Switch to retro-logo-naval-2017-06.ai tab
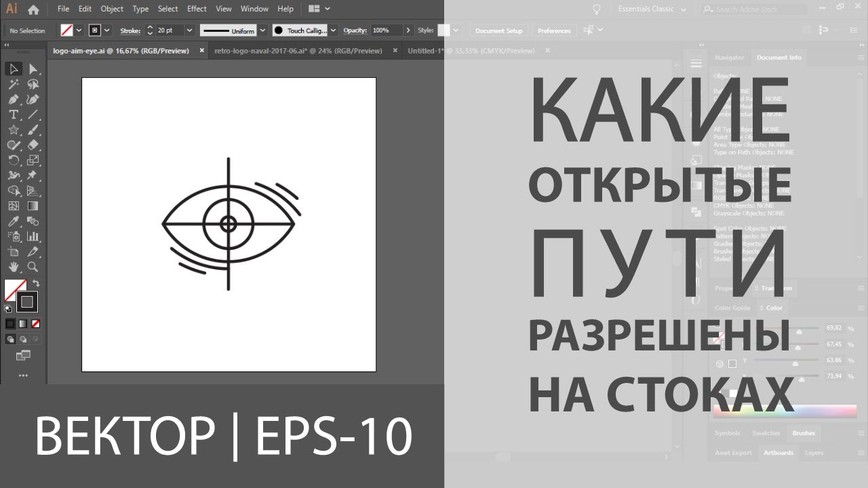Screen dimensions: 868x488 point(298,51)
